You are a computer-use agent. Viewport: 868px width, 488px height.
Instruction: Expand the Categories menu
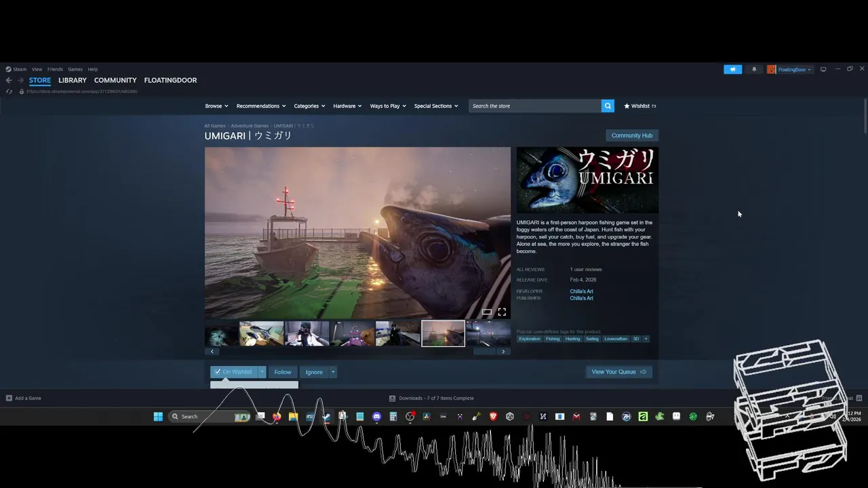click(x=309, y=106)
